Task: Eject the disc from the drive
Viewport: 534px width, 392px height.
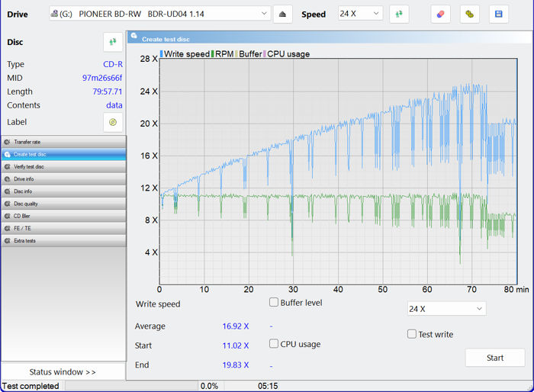Action: [282, 14]
